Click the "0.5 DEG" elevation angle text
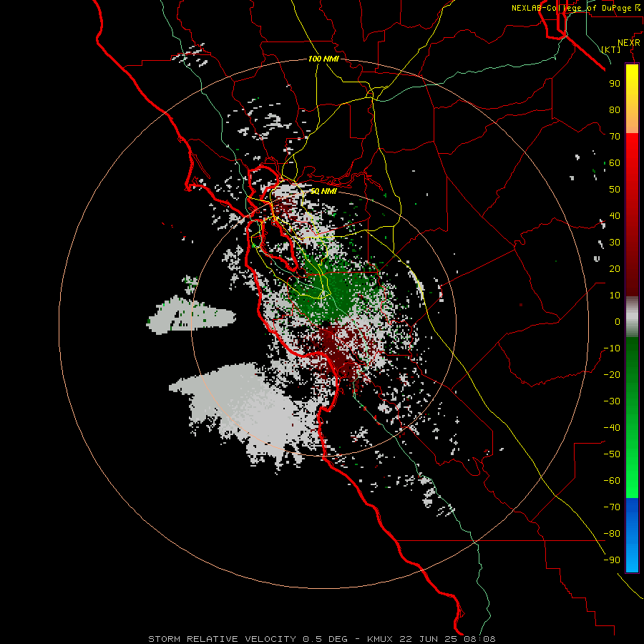The height and width of the screenshot is (644, 644). (326, 639)
